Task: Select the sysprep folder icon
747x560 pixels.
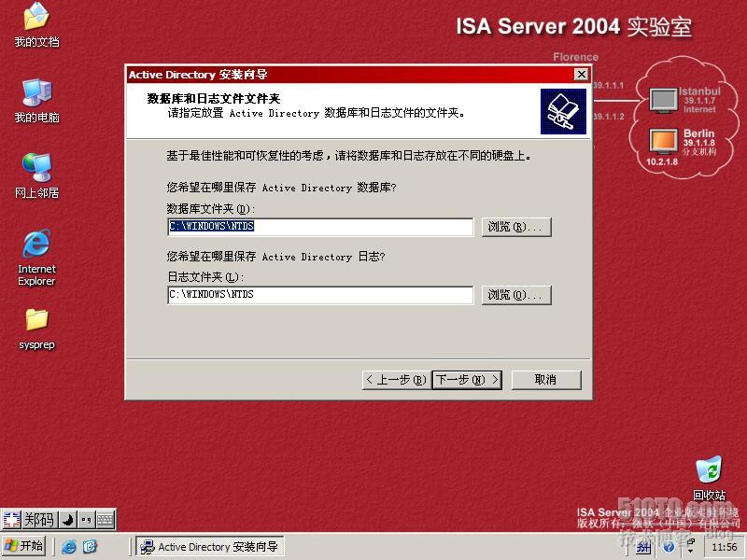Action: point(36,329)
